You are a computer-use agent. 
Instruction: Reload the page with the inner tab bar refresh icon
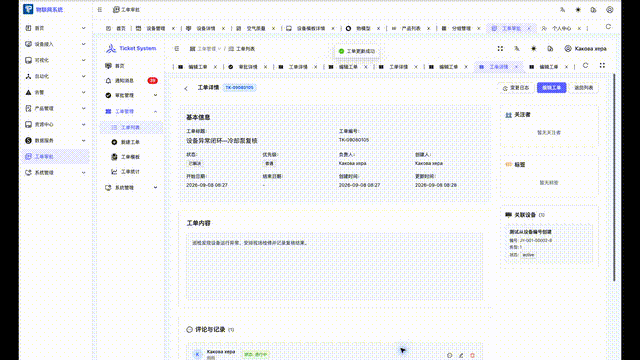tap(585, 65)
